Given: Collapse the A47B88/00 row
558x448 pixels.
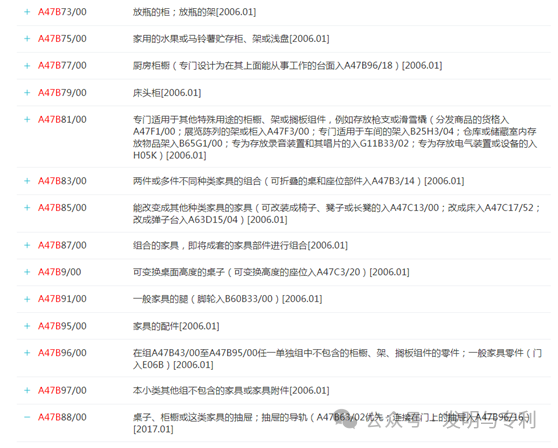Looking at the screenshot, I should 27,417.
